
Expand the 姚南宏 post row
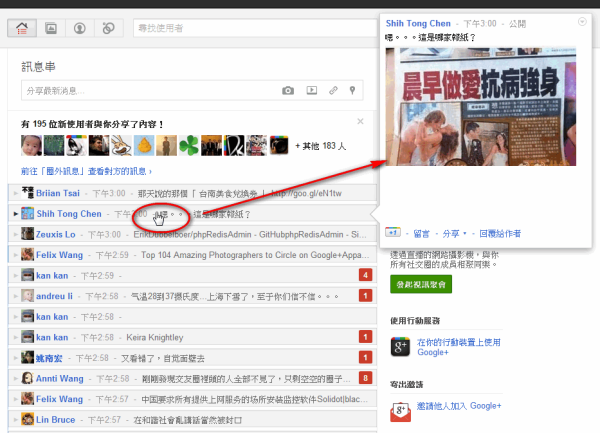click(192, 358)
